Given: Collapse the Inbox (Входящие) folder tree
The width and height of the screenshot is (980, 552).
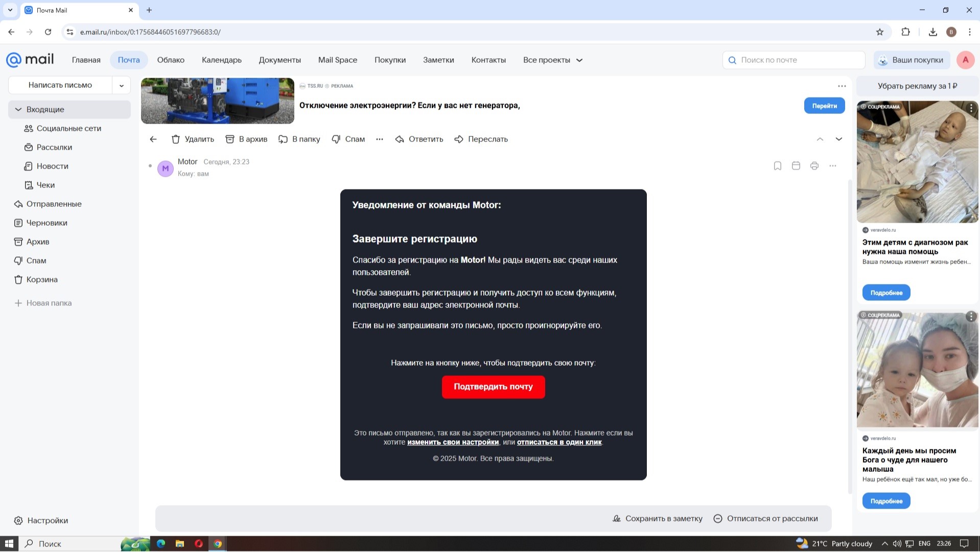Looking at the screenshot, I should pos(18,109).
